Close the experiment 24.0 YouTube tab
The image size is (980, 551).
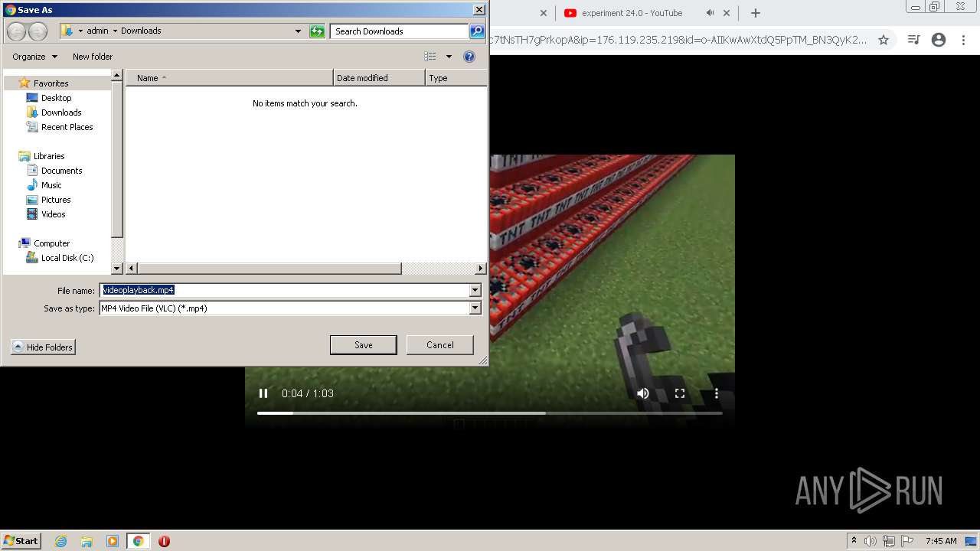point(726,13)
